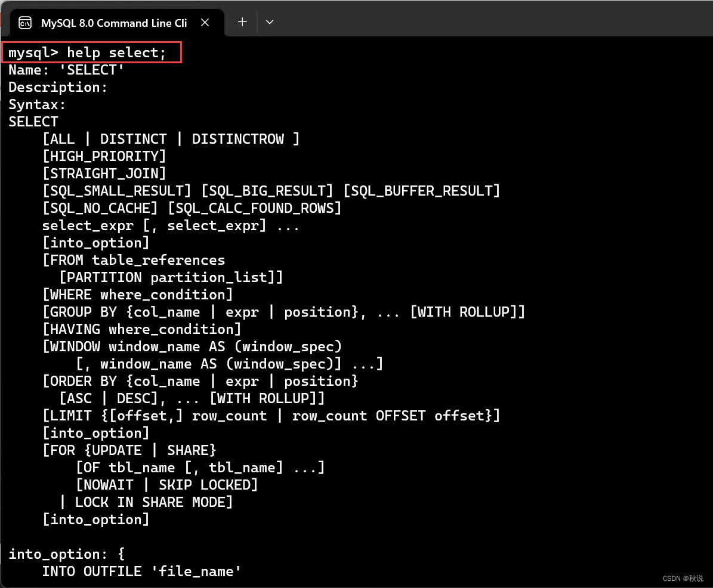This screenshot has height=588, width=713.
Task: Click the "Name: 'SELECT'" output line
Action: [x=66, y=70]
